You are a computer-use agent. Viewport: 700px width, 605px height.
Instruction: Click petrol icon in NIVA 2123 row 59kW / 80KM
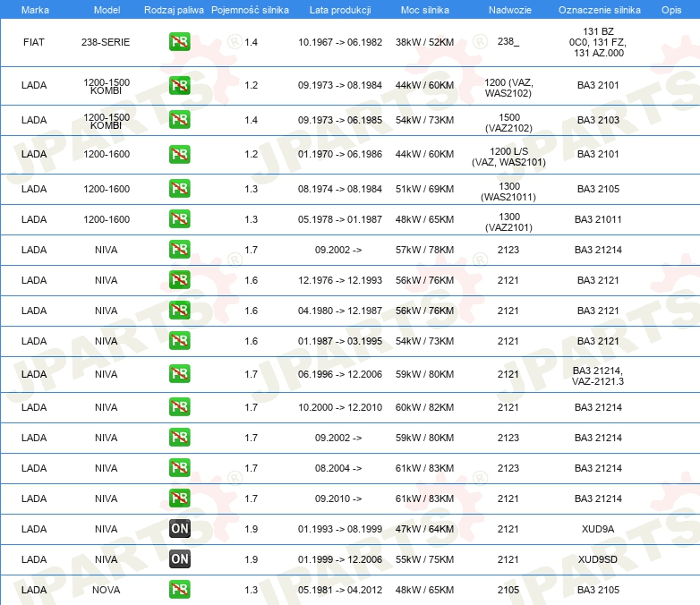tap(179, 437)
